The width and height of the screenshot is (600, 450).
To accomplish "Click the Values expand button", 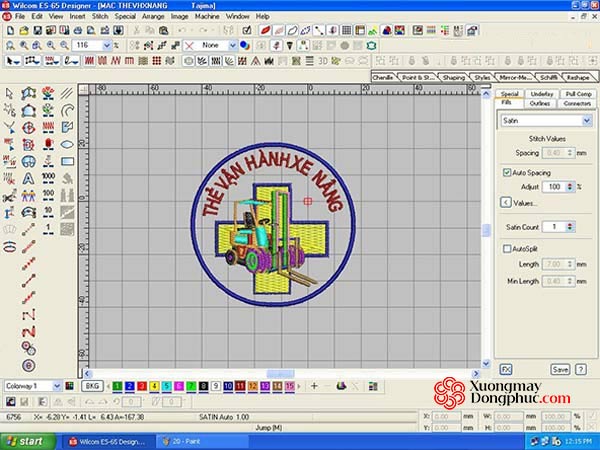I will (x=506, y=202).
